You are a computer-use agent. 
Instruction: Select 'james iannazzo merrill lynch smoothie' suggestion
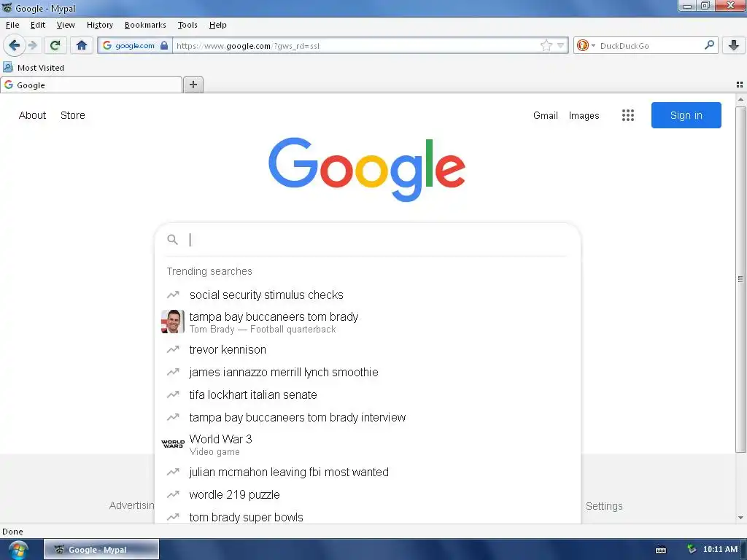coord(368,372)
